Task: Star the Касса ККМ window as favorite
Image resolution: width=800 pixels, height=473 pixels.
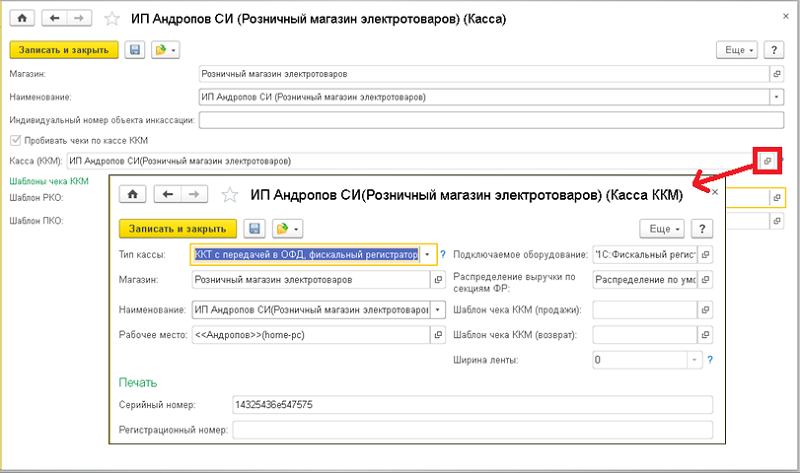Action: click(x=230, y=194)
